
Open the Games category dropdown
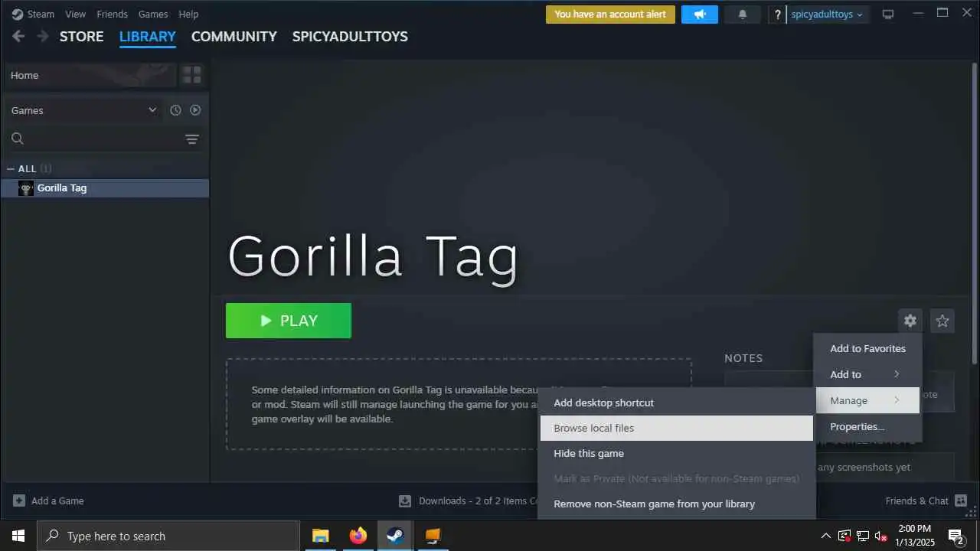(83, 110)
